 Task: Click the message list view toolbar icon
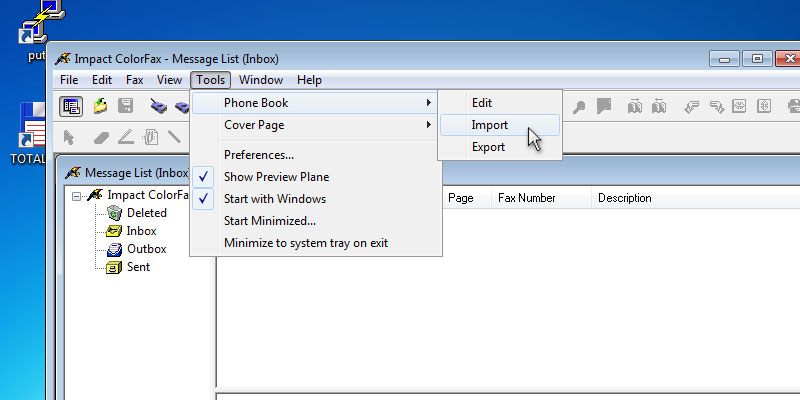tap(71, 105)
